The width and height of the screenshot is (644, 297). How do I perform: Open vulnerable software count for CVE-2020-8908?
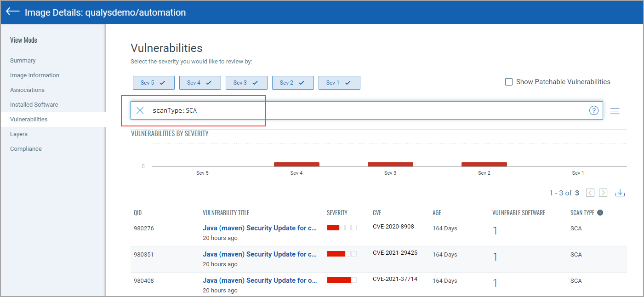click(495, 231)
